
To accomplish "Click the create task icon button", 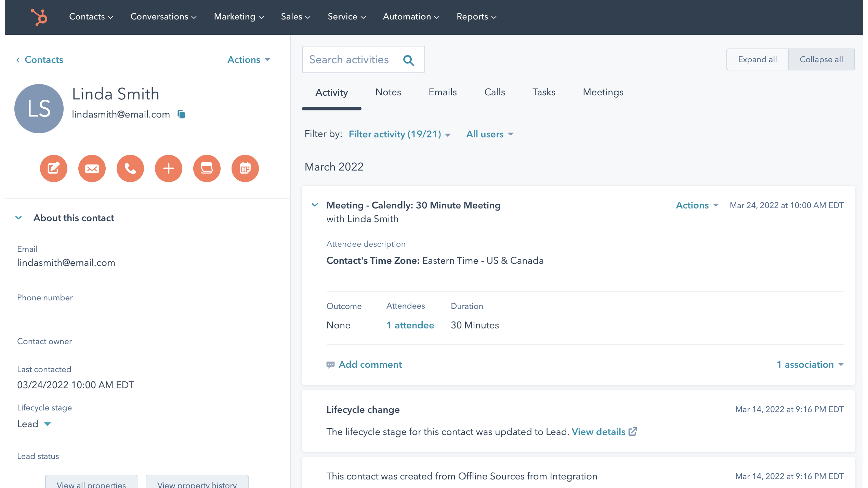I will click(x=207, y=168).
